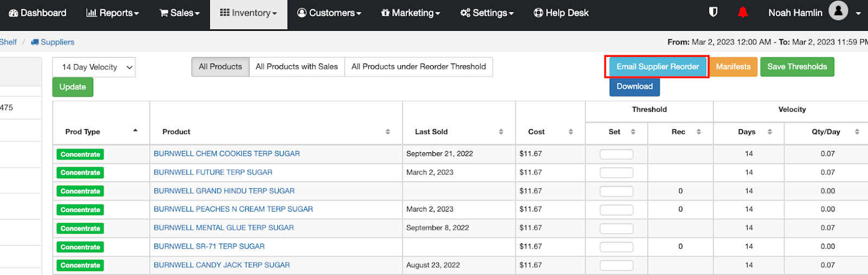868x275 pixels.
Task: Open BURNWELL CANDY JACK TERP SUGAR product
Action: [x=222, y=265]
